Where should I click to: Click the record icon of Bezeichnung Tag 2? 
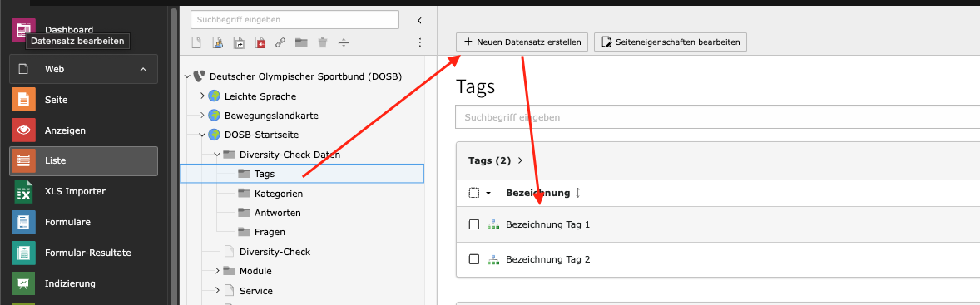point(493,259)
